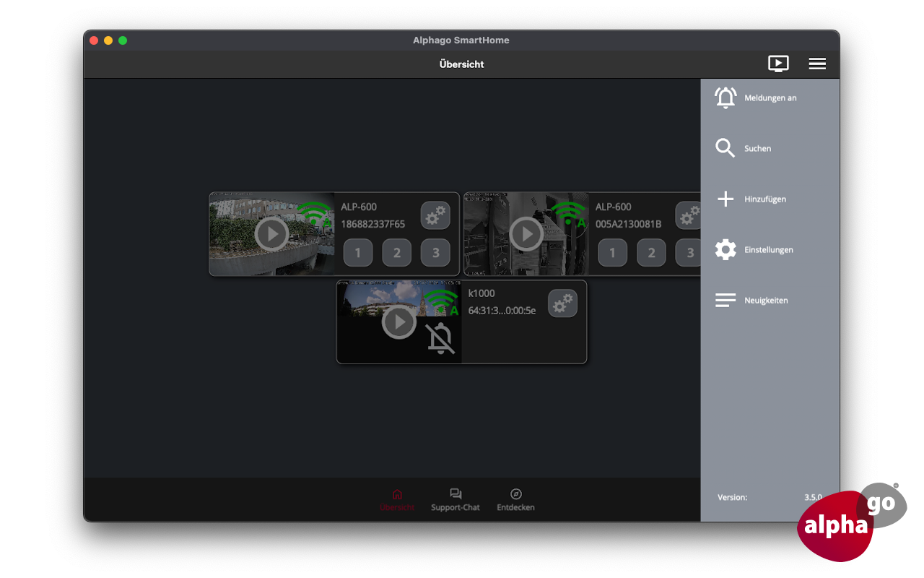
Task: Trigger button 3 on device 005A2130081B
Action: click(x=689, y=253)
